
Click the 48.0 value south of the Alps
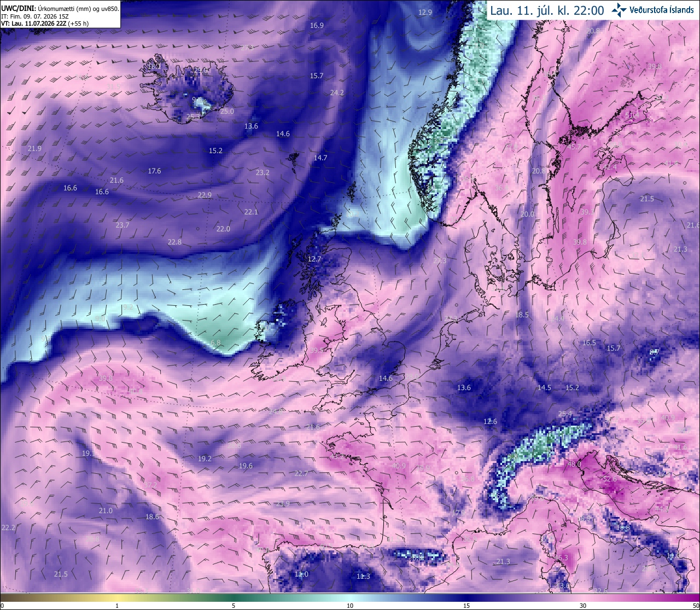(x=574, y=464)
